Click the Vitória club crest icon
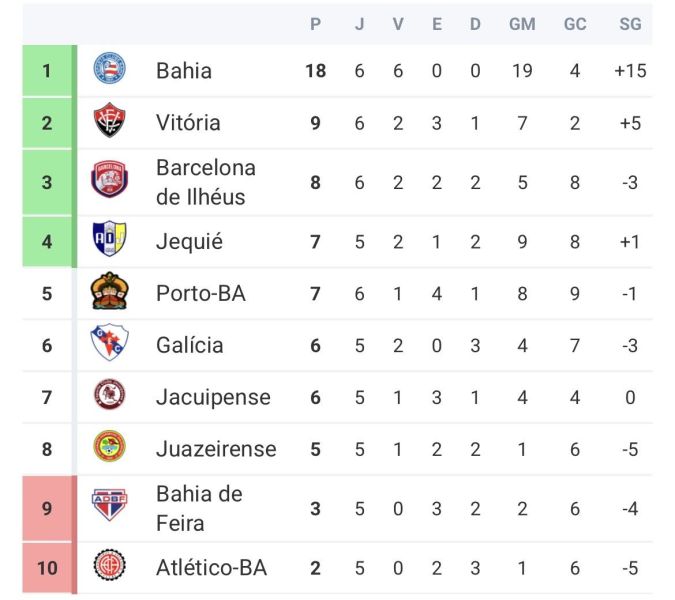The width and height of the screenshot is (675, 600). coord(109,122)
